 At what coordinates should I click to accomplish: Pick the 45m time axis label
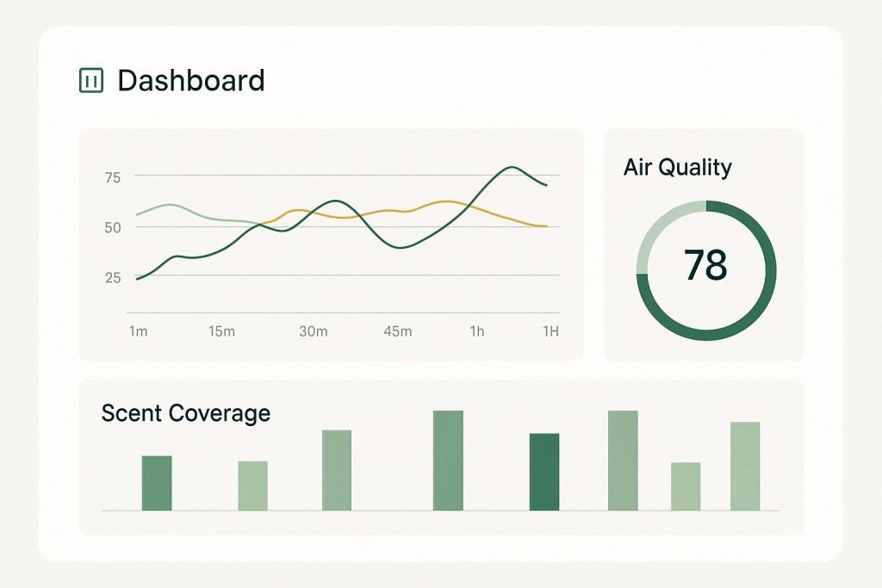pyautogui.click(x=397, y=331)
